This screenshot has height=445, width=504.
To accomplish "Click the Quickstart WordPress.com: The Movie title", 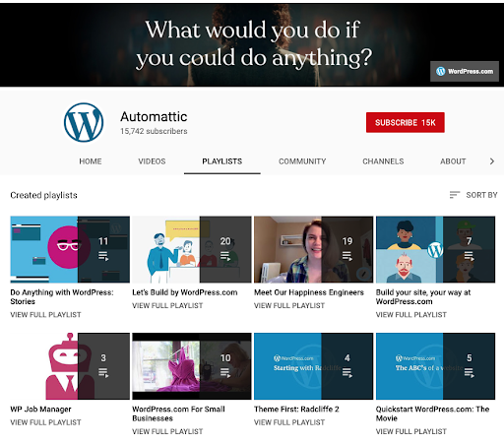I will 432,413.
